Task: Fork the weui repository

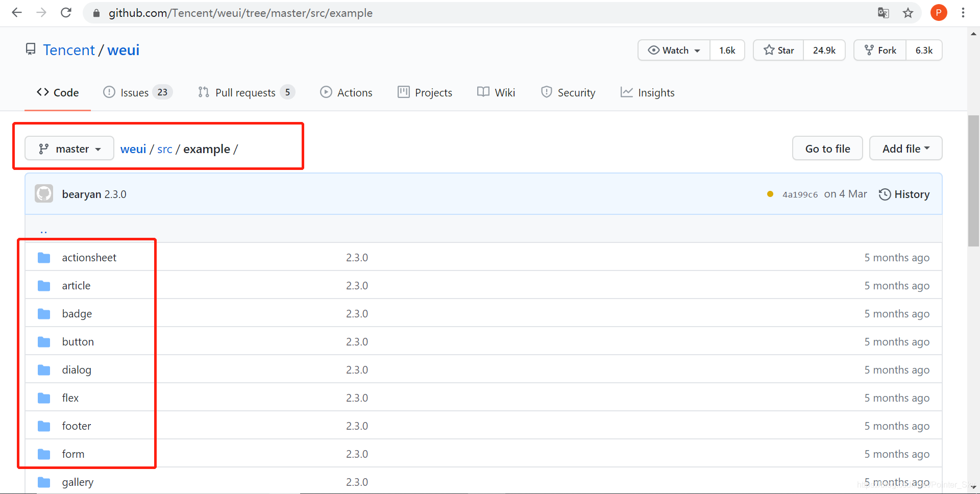Action: (880, 50)
